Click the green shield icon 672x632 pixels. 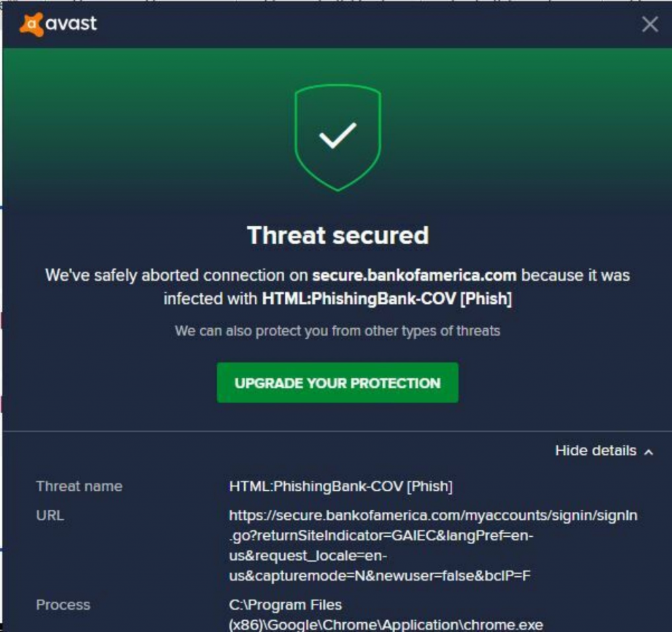coord(338,138)
